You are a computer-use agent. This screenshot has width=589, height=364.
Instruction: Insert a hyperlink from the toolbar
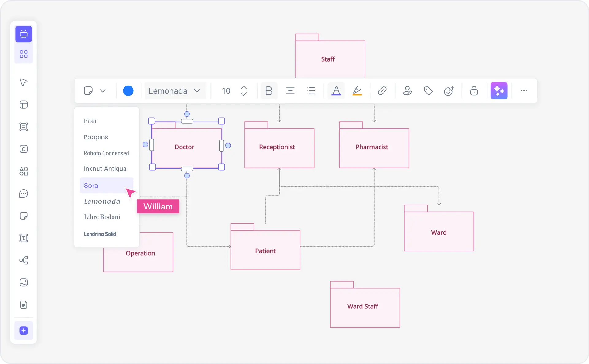tap(382, 90)
